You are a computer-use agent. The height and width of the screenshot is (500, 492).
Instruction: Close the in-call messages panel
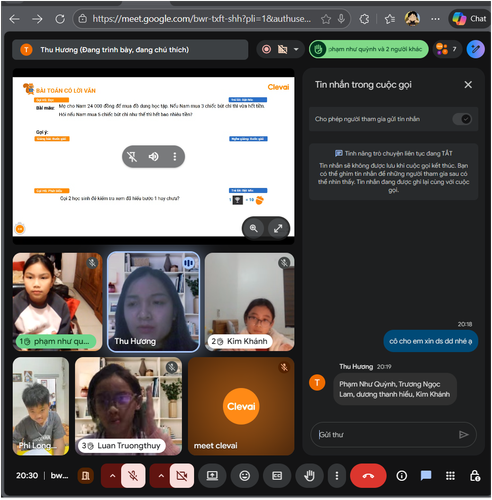click(x=468, y=85)
